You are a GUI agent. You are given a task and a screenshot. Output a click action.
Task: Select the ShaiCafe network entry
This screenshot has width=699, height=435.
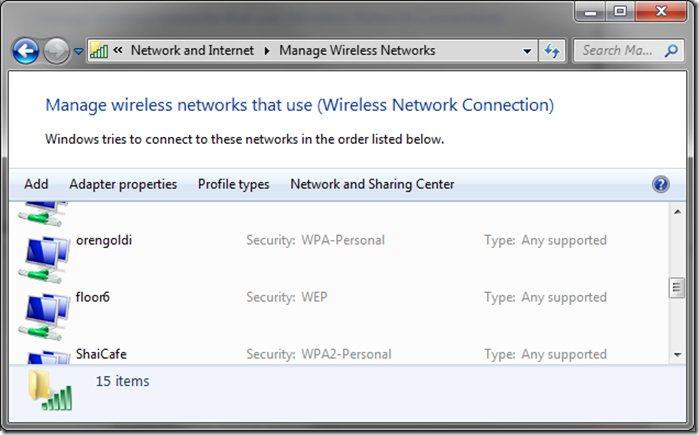[x=339, y=355]
